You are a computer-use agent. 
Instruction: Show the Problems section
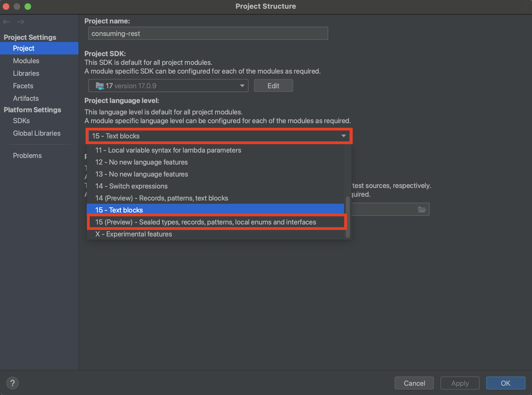click(27, 156)
